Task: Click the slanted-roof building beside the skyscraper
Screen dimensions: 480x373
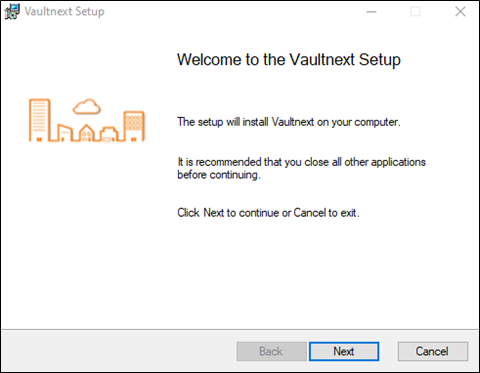Action: click(x=65, y=133)
